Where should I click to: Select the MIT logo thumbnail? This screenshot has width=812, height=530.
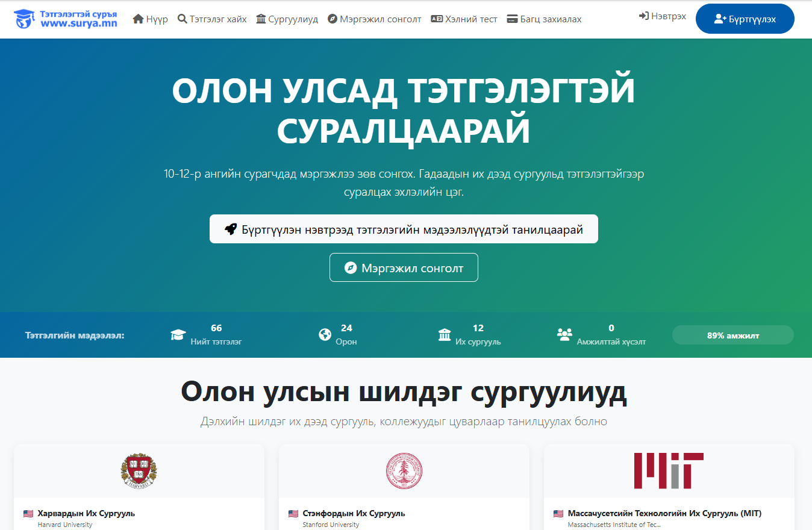coord(669,471)
